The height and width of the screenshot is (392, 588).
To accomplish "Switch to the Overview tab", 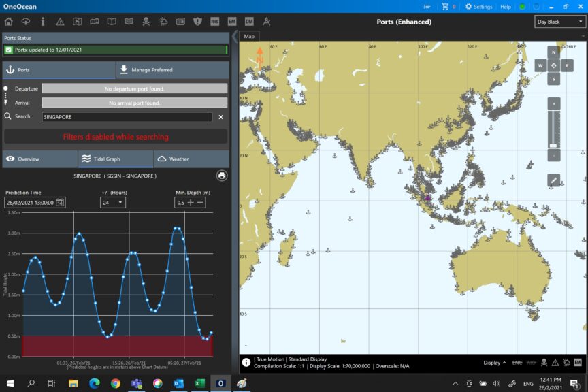I will tap(40, 159).
